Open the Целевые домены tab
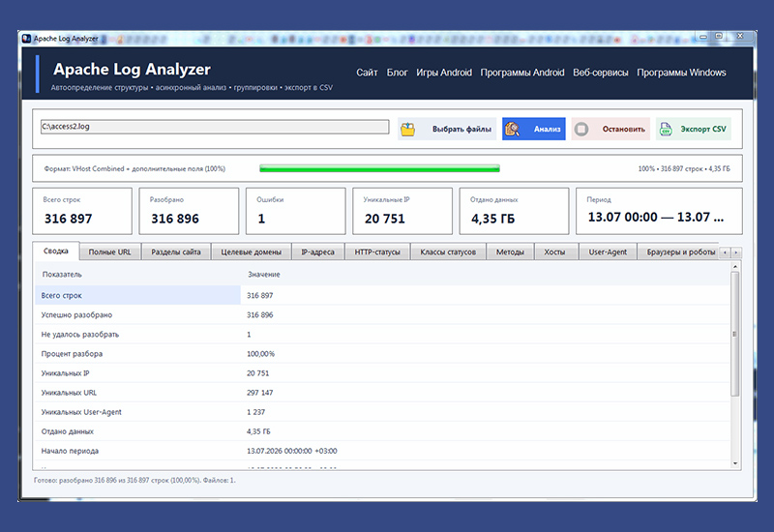The image size is (774, 532). pyautogui.click(x=251, y=251)
